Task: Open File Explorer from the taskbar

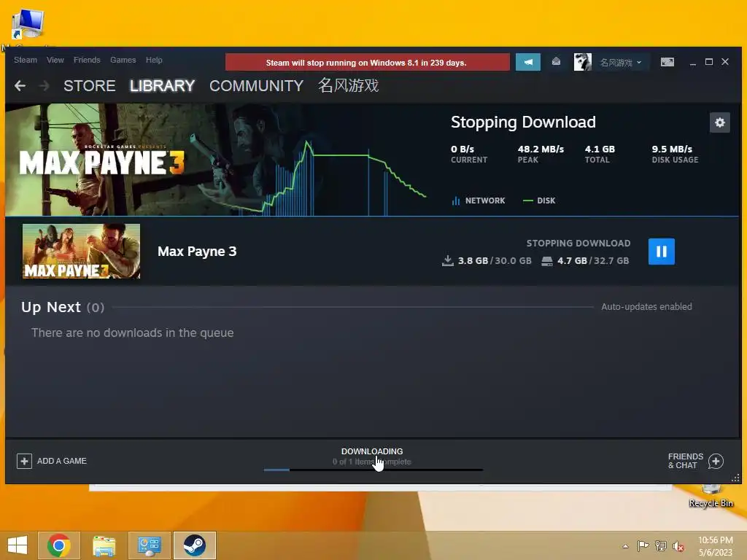Action: point(104,545)
